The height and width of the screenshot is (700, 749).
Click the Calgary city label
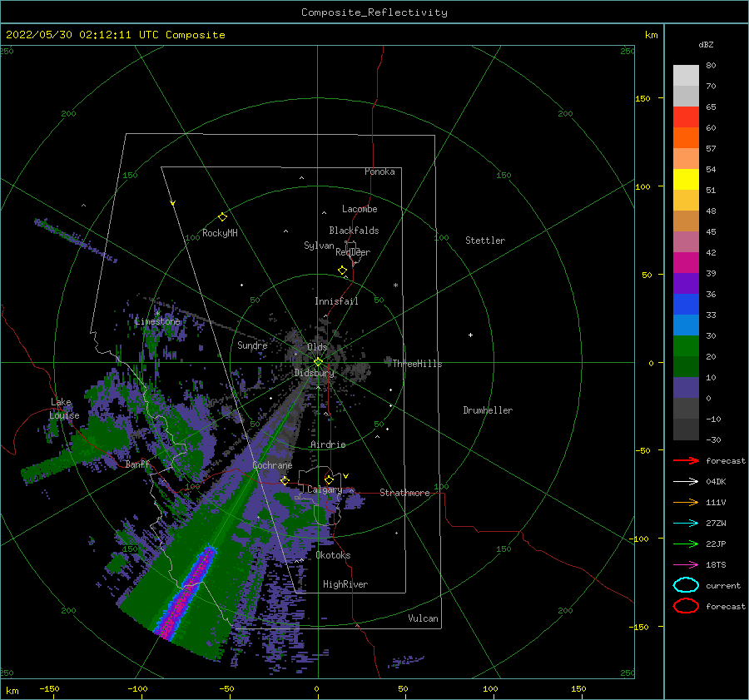coord(325,489)
